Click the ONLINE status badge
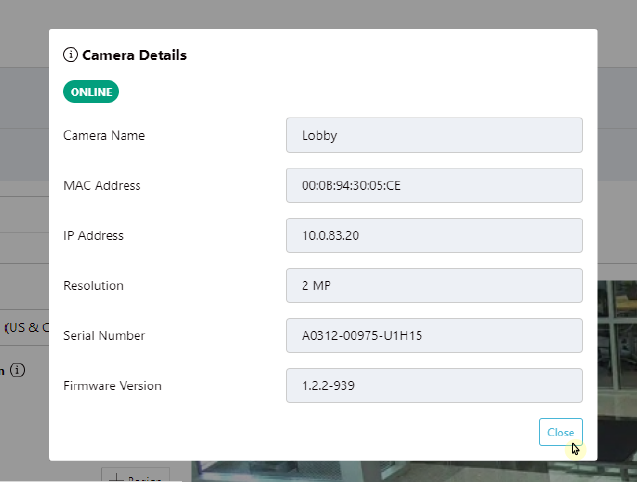This screenshot has width=637, height=482. point(91,92)
